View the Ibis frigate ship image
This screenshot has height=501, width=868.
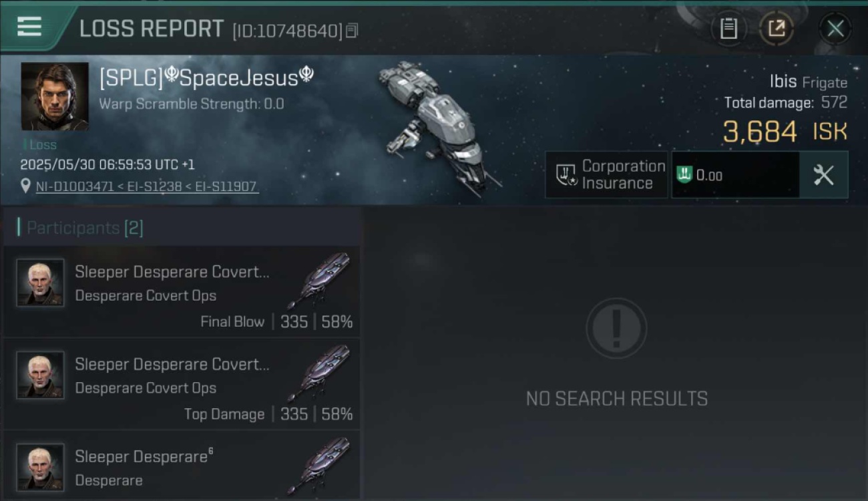pyautogui.click(x=437, y=127)
